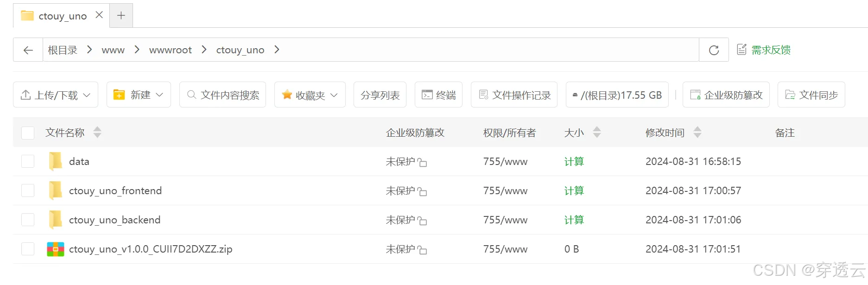Open the 分享列表 share list
Viewport: 868px width, 285px height.
[x=380, y=95]
